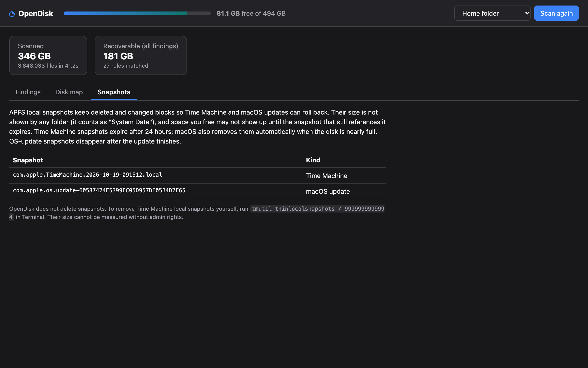
Task: Click the Kind column header
Action: (313, 160)
